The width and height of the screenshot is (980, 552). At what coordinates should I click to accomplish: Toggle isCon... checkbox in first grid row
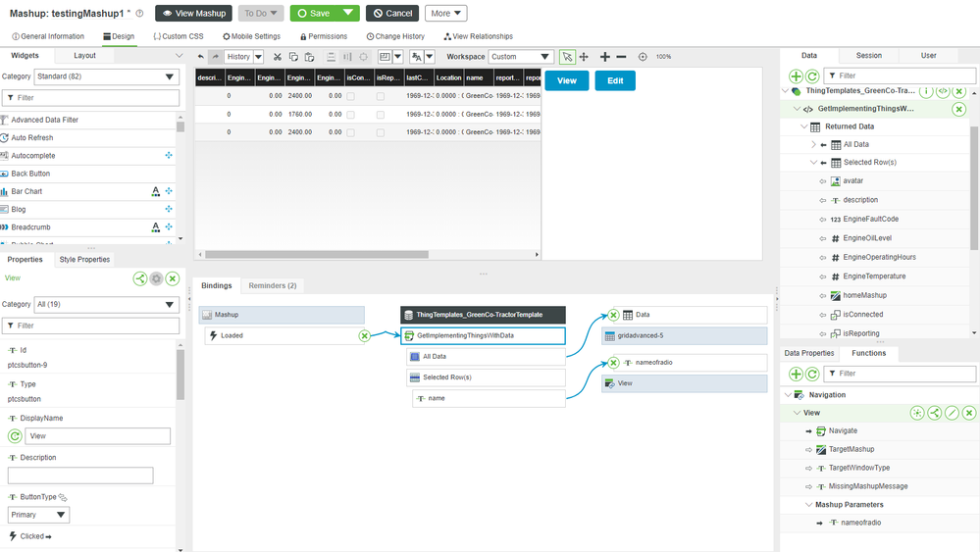[x=350, y=96]
